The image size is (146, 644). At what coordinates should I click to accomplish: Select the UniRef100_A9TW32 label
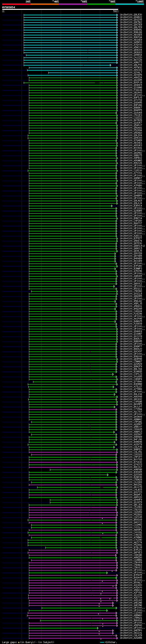tap(131, 67)
